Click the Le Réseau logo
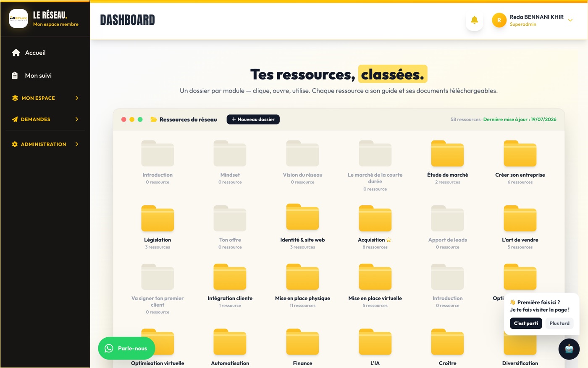 click(18, 19)
